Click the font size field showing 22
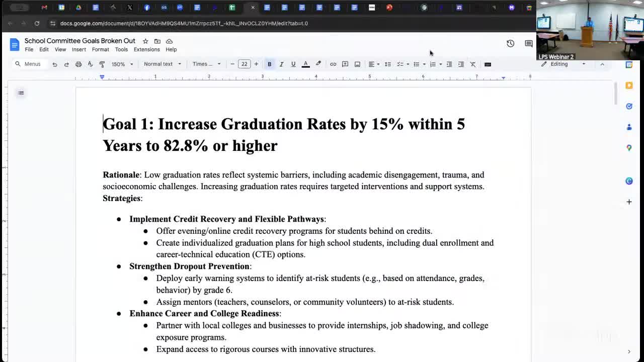 tap(244, 64)
